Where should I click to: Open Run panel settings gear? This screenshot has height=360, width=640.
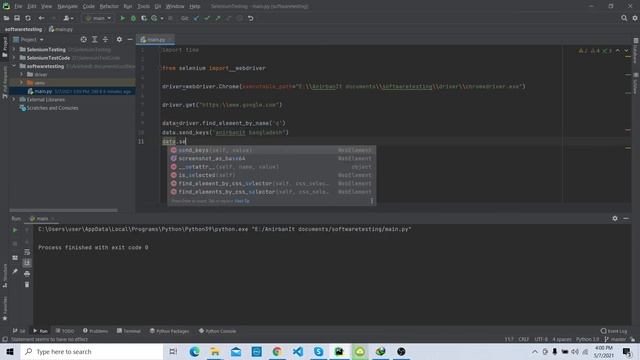point(615,218)
